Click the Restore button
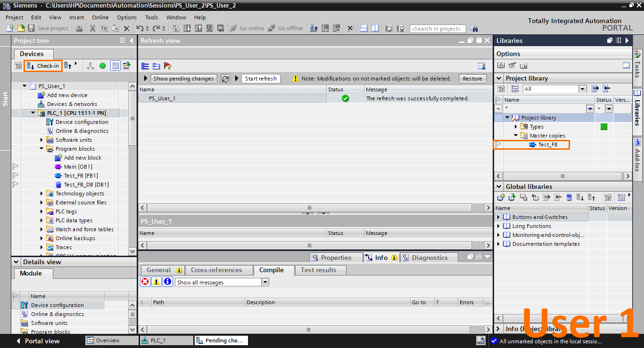Image resolution: width=644 pixels, height=348 pixels. (x=473, y=79)
